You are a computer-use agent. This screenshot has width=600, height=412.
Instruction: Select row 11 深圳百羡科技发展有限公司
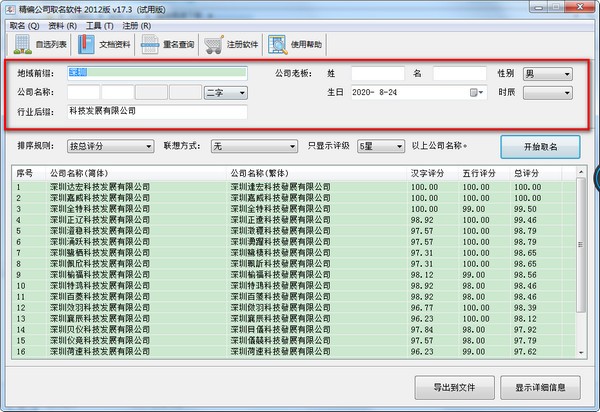[x=100, y=297]
